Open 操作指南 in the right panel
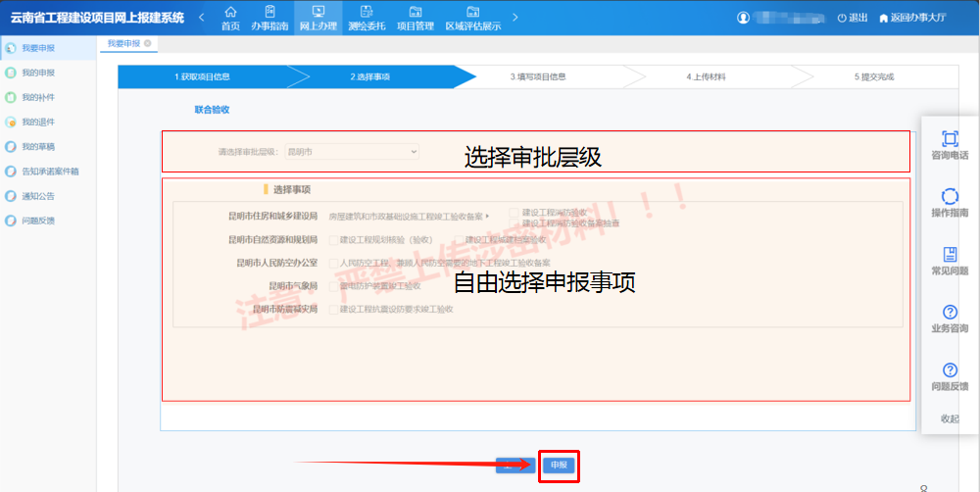The image size is (980, 492). click(950, 204)
